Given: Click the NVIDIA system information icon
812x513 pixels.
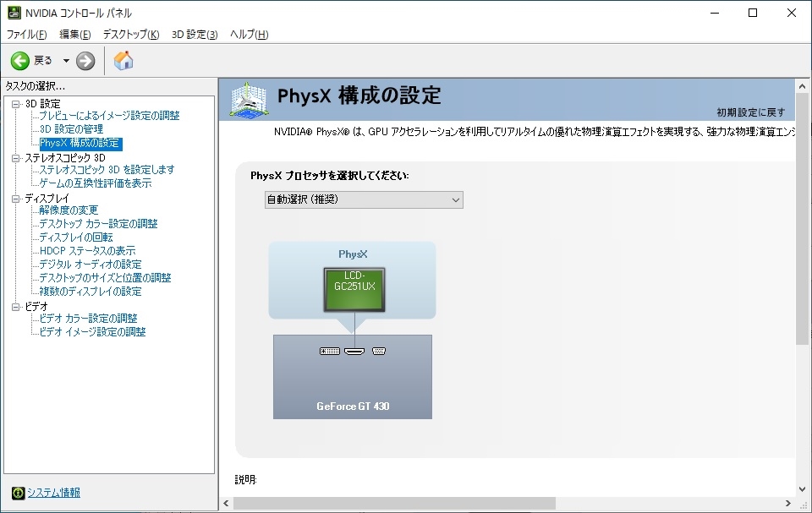Looking at the screenshot, I should [18, 493].
